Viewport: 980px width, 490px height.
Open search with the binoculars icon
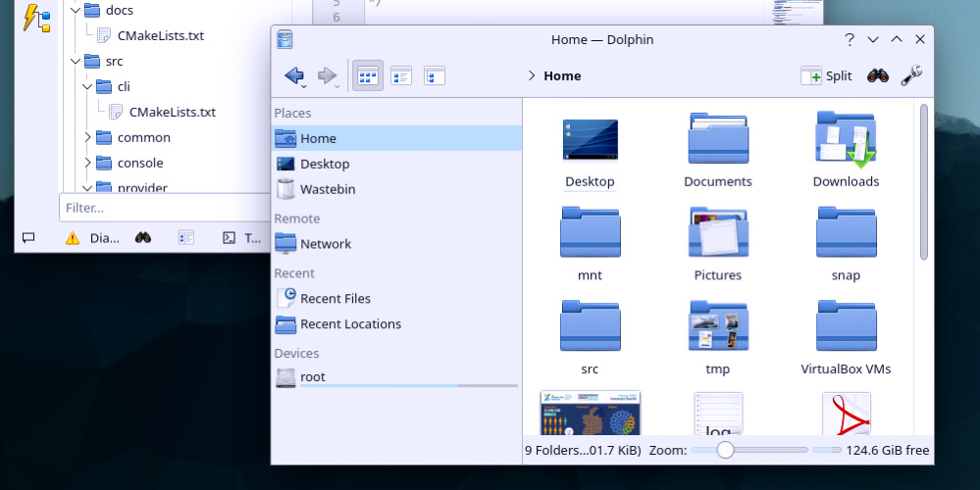(x=877, y=75)
